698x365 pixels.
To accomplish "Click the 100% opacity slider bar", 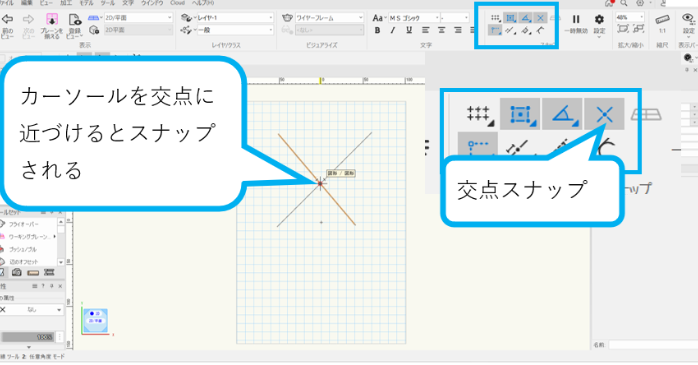I will pos(27,337).
